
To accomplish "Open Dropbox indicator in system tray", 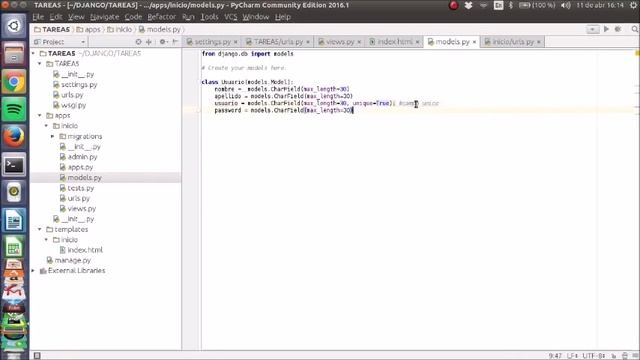I will click(x=468, y=5).
